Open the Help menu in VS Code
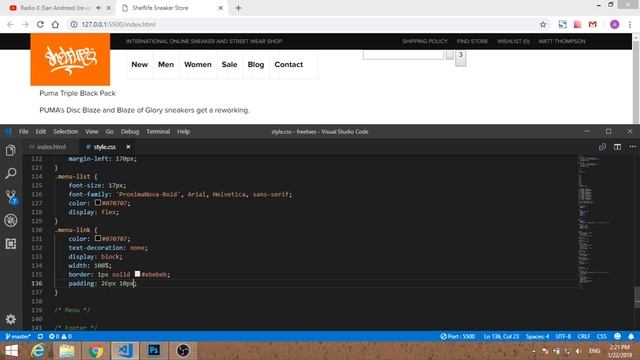The height and width of the screenshot is (360, 640). (183, 131)
